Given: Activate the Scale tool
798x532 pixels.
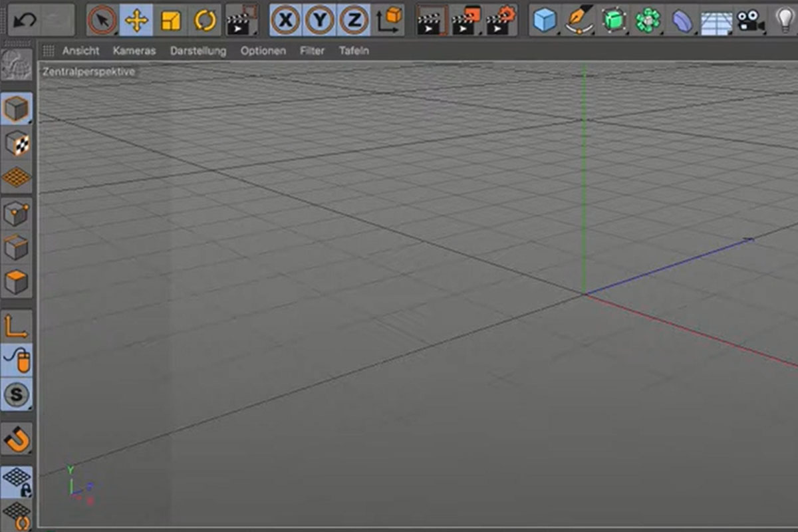Looking at the screenshot, I should click(171, 21).
